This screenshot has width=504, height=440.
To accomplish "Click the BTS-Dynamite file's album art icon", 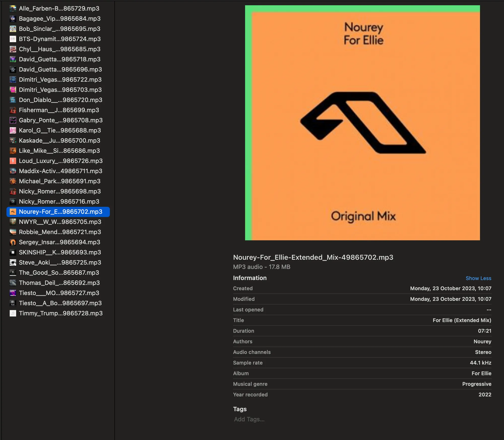I will pyautogui.click(x=13, y=39).
